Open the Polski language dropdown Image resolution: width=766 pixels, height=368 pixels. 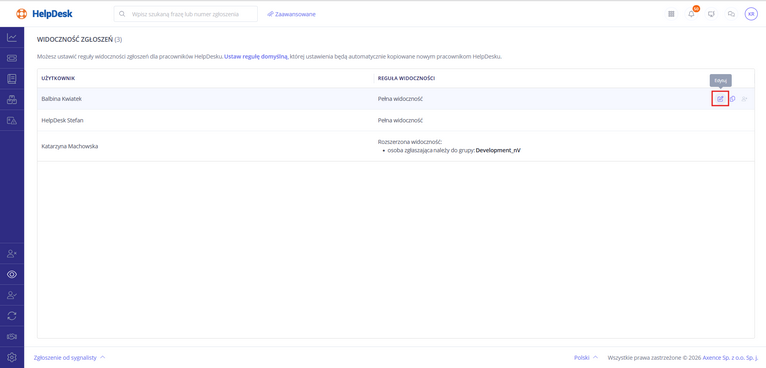[586, 358]
